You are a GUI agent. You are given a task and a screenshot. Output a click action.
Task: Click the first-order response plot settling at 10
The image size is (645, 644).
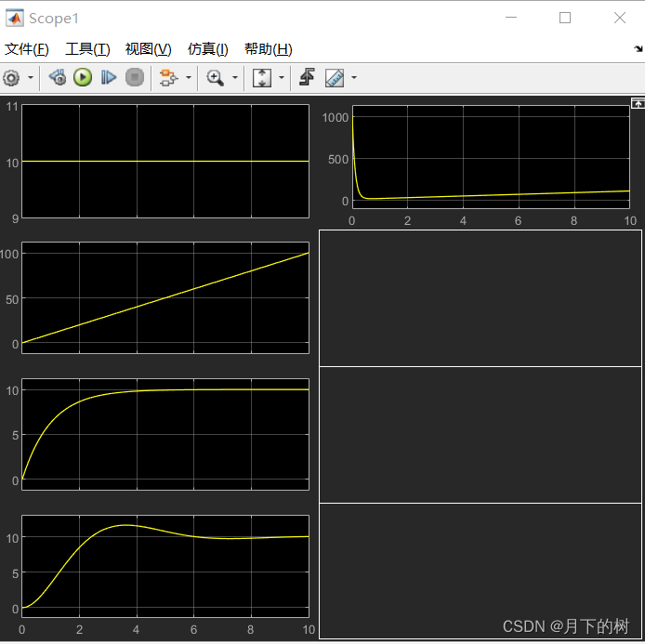(x=165, y=434)
